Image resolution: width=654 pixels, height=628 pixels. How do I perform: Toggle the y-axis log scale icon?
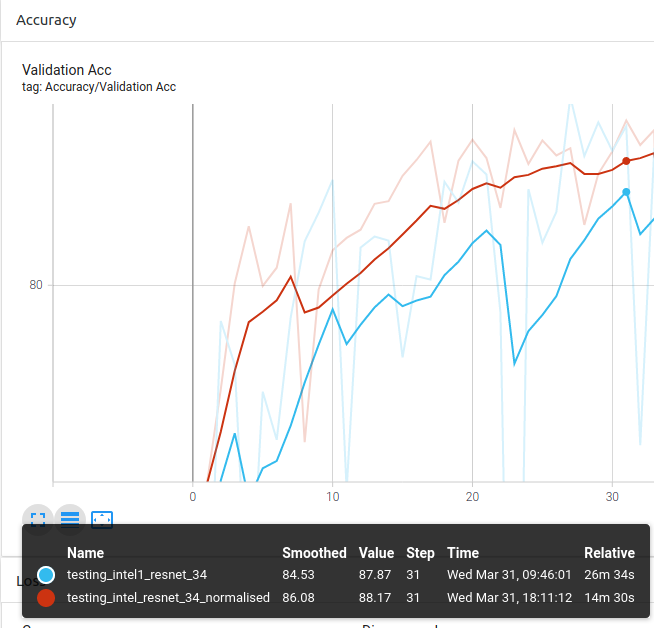tap(70, 519)
